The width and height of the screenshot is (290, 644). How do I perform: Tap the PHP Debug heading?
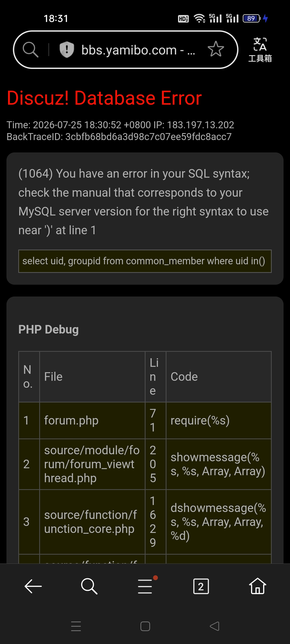(x=48, y=330)
